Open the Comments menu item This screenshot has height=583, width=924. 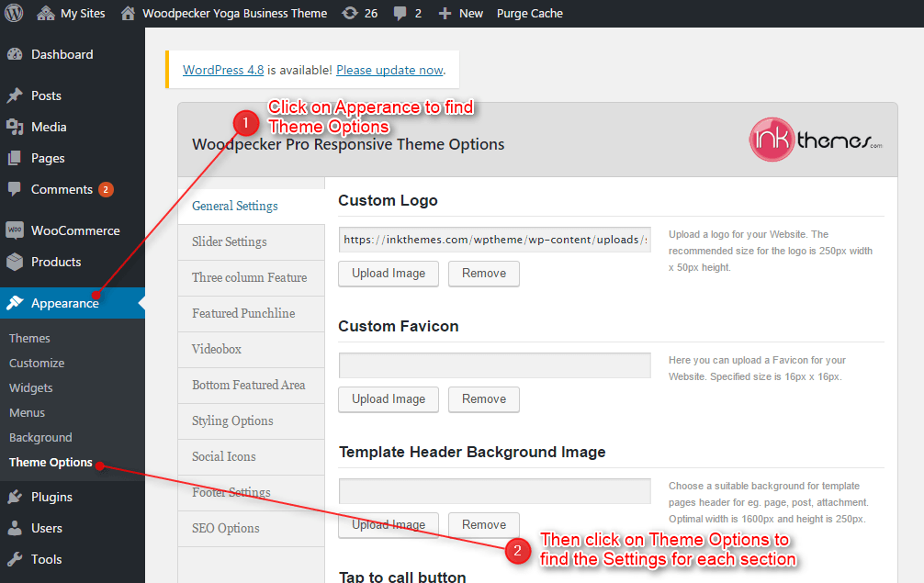pos(62,189)
